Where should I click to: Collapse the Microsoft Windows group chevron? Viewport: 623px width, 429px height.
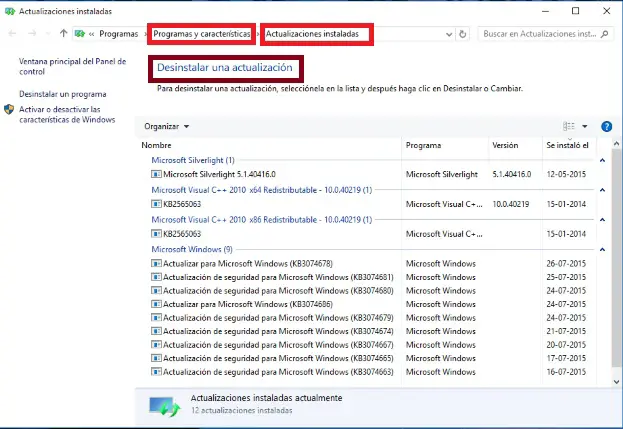[x=602, y=250]
